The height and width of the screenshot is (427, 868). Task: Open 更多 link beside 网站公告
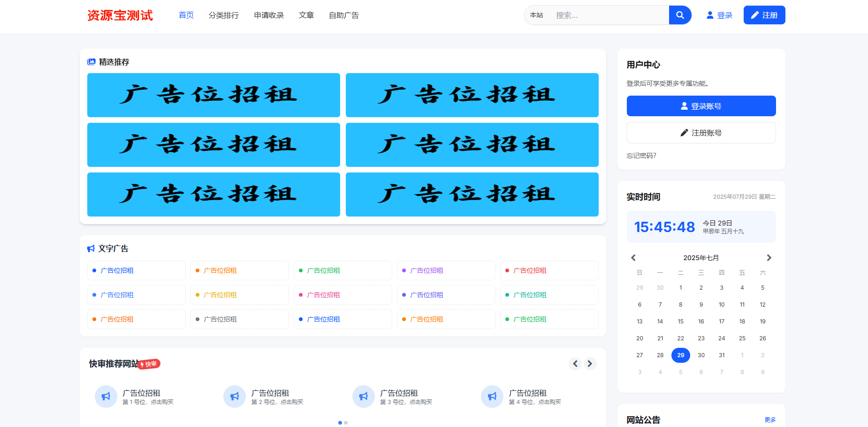click(x=770, y=420)
